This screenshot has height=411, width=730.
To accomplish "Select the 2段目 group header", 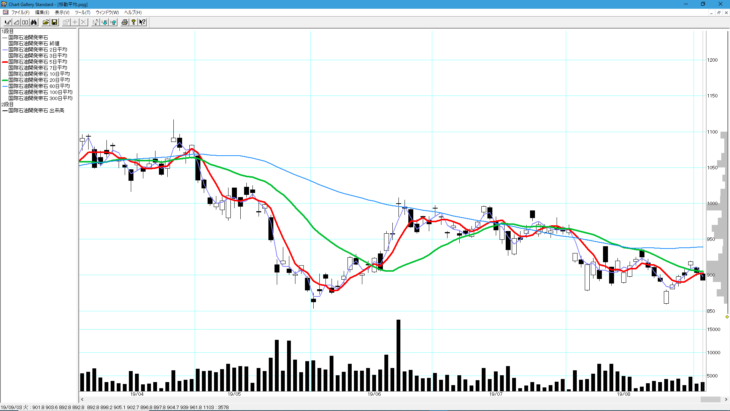I will pos(8,104).
